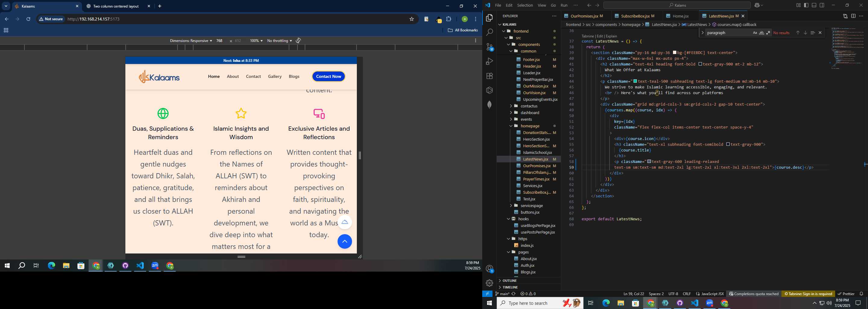Toggle device rotation in Chrome device toolbar
Screen dimensions: 868x309
pyautogui.click(x=298, y=40)
